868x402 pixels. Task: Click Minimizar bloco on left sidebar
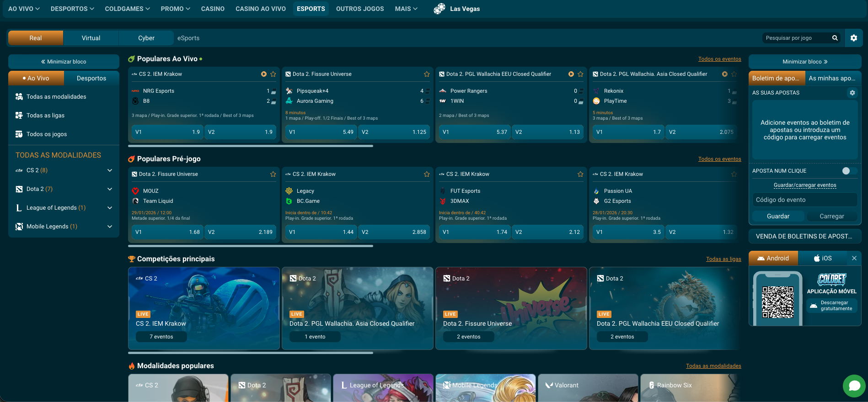pyautogui.click(x=64, y=62)
